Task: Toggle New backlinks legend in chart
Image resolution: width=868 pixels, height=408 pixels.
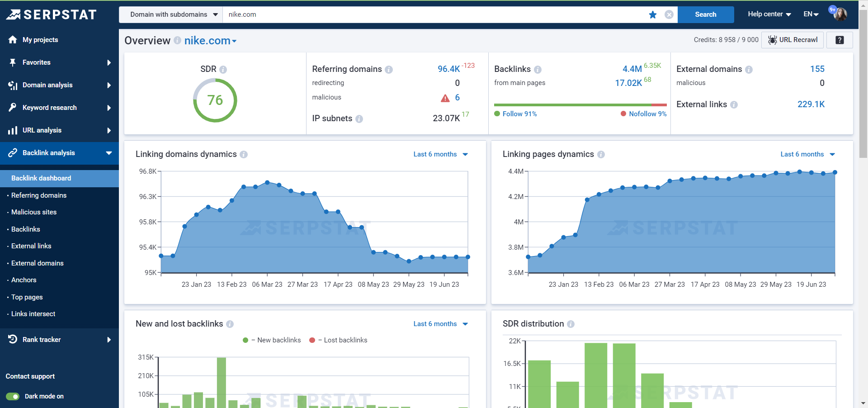Action: coord(271,340)
